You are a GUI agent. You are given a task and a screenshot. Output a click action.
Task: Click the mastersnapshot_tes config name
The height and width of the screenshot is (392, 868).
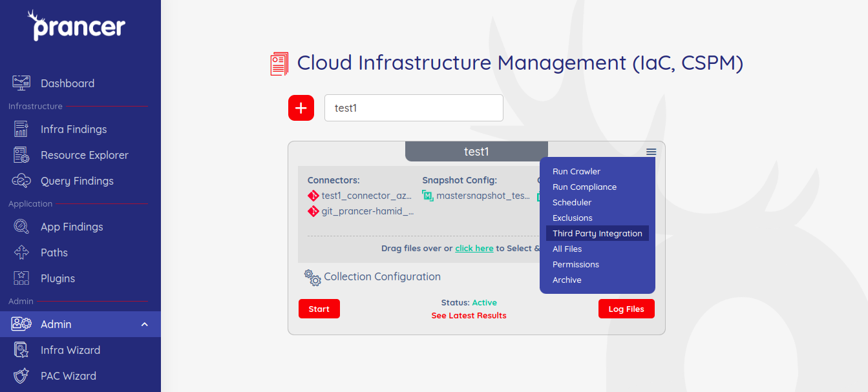pyautogui.click(x=483, y=196)
